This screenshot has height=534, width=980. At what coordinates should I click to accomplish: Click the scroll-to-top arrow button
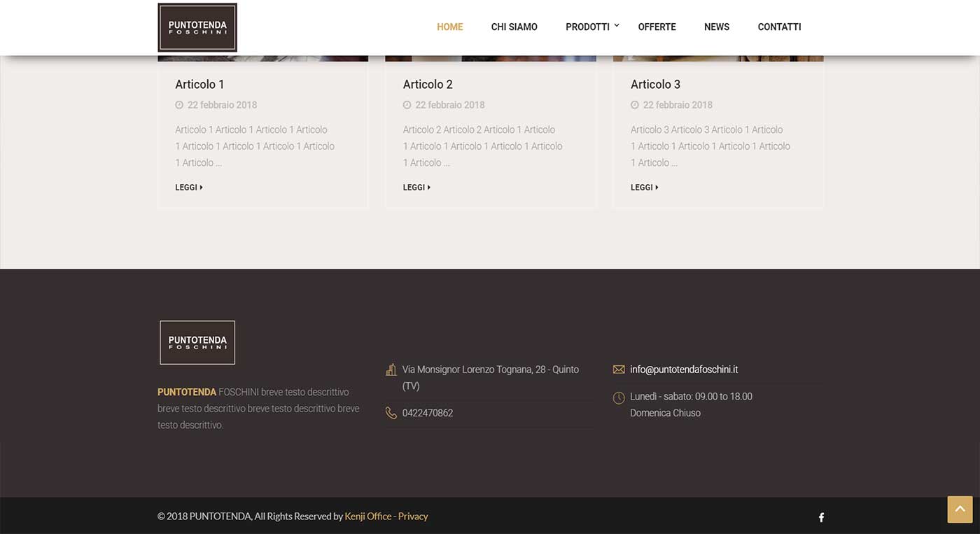(960, 510)
